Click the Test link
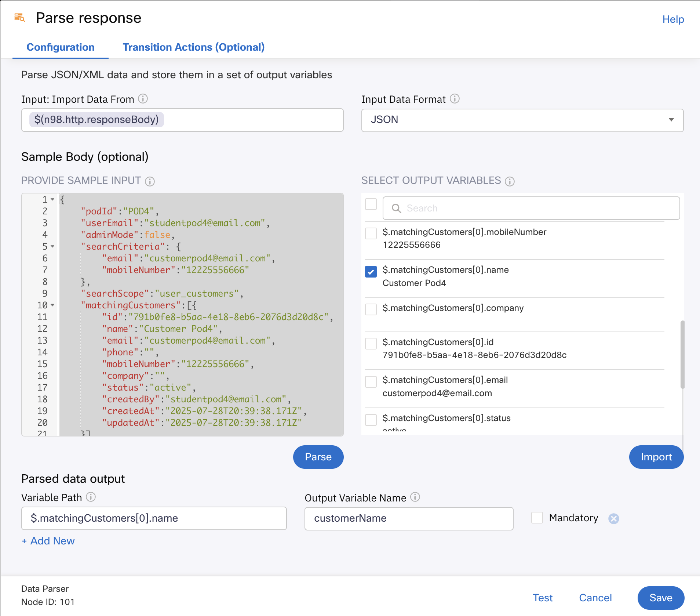This screenshot has width=700, height=616. (542, 598)
